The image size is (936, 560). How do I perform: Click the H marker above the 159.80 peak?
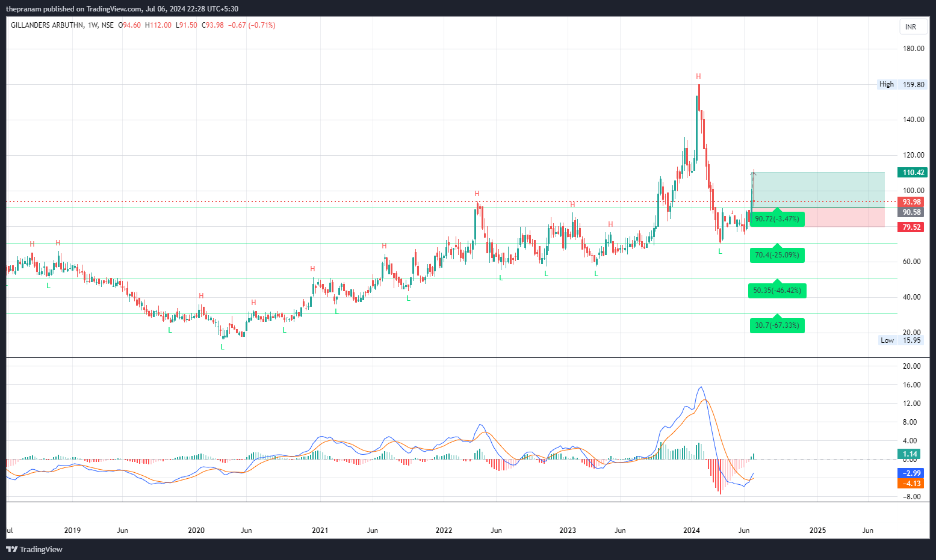click(698, 76)
